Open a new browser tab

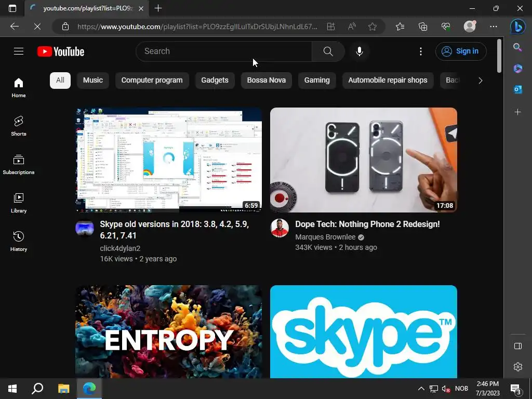[158, 8]
